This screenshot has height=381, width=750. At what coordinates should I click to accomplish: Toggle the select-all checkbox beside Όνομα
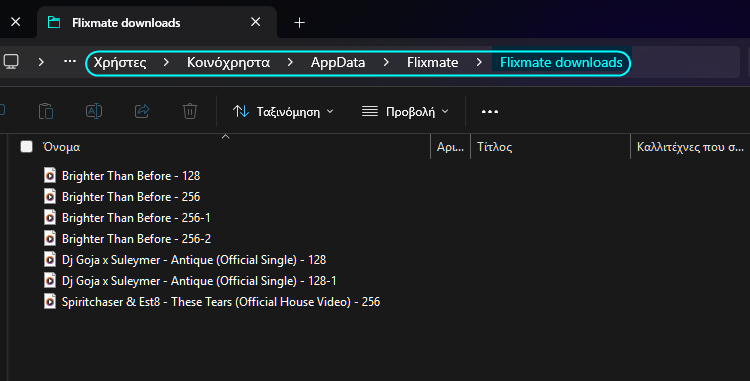pos(26,147)
